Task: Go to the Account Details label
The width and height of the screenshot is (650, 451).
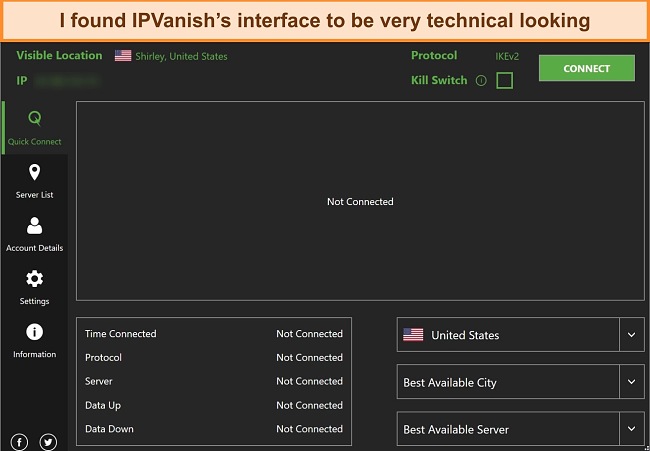Action: tap(34, 248)
